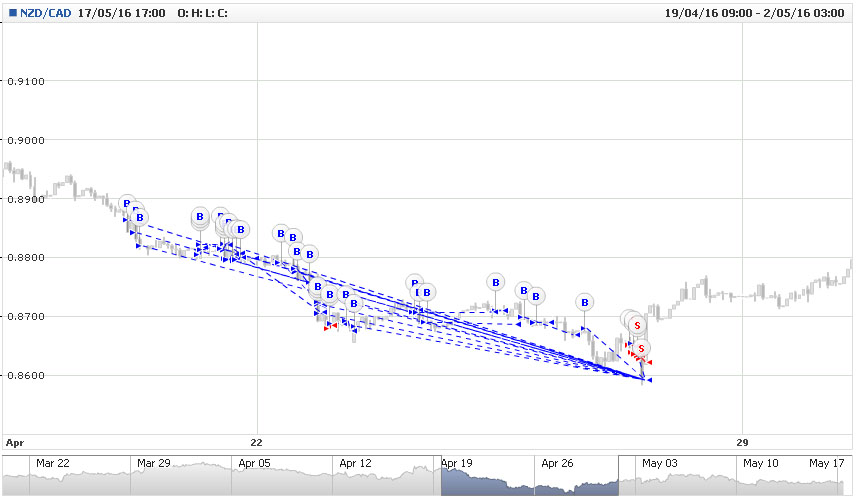The image size is (856, 497).
Task: Select the leftmost B buy marker
Action: tap(126, 204)
